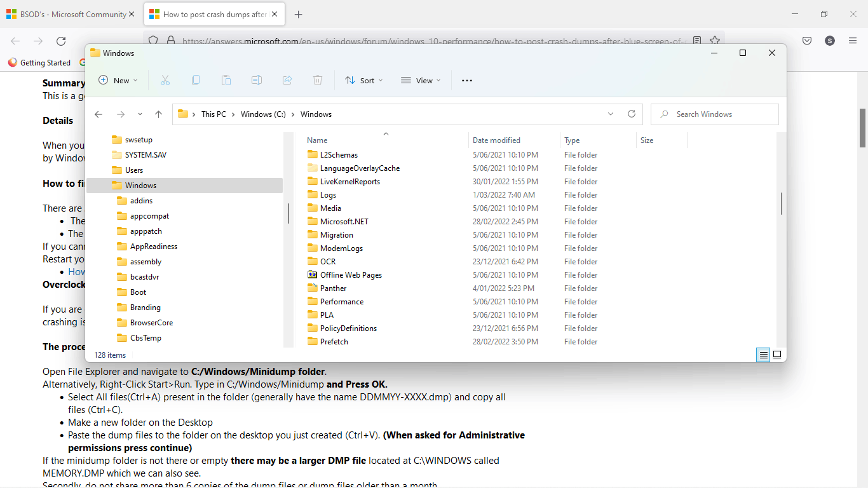Open the Sort dropdown menu

[364, 81]
